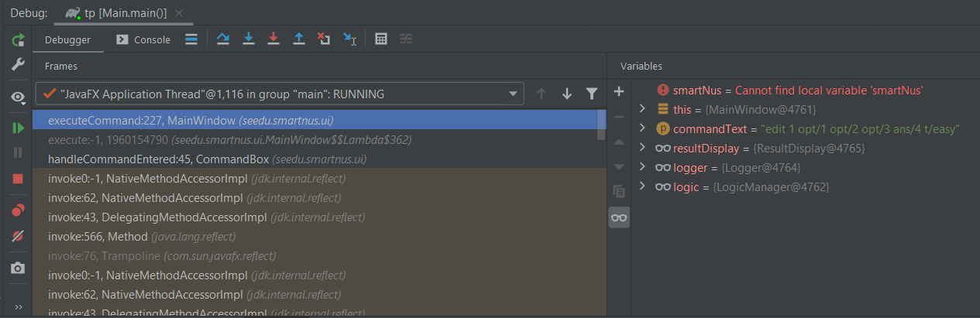Take a thread dump with camera icon

(x=18, y=268)
